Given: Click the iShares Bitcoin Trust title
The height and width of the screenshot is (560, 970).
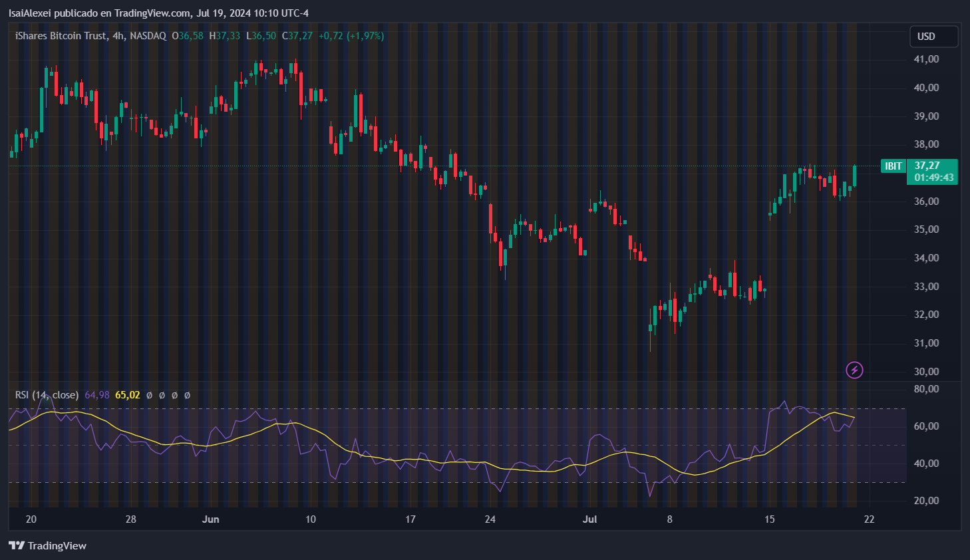Looking at the screenshot, I should [61, 36].
